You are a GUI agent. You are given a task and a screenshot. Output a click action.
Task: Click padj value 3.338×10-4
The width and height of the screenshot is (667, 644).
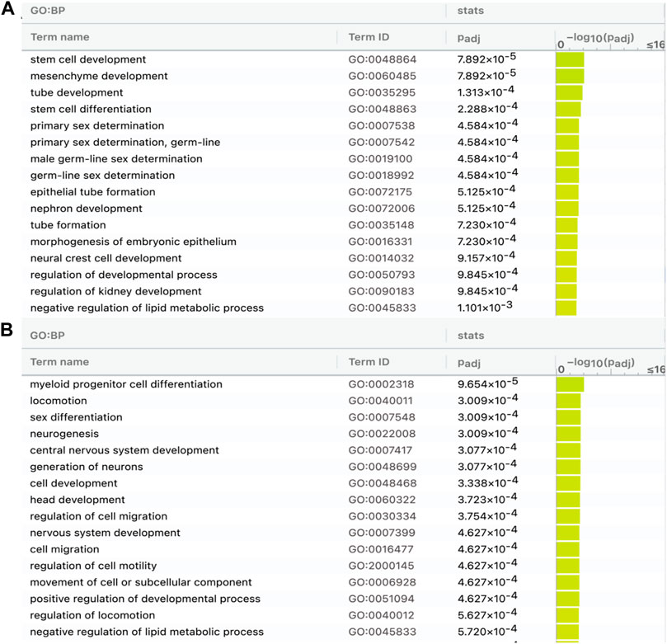[488, 482]
